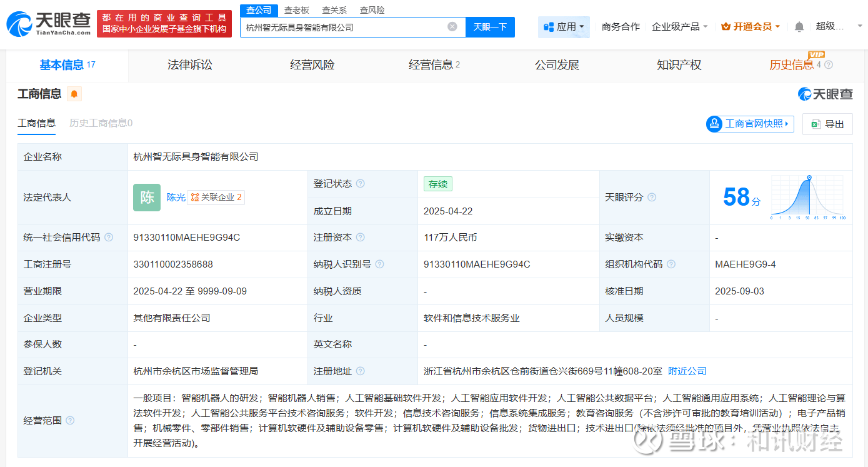Click help icon next to 注册资本
The height and width of the screenshot is (467, 868).
pyautogui.click(x=360, y=238)
